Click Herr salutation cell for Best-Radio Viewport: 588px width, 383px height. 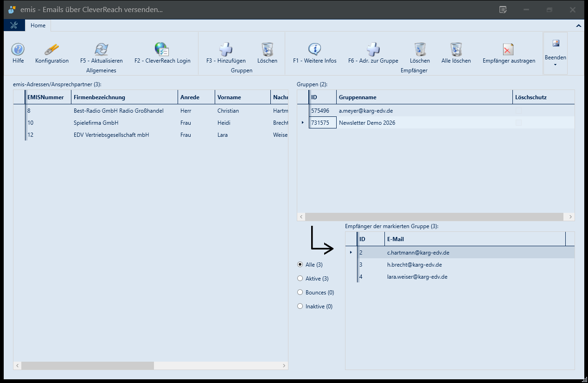click(x=196, y=111)
